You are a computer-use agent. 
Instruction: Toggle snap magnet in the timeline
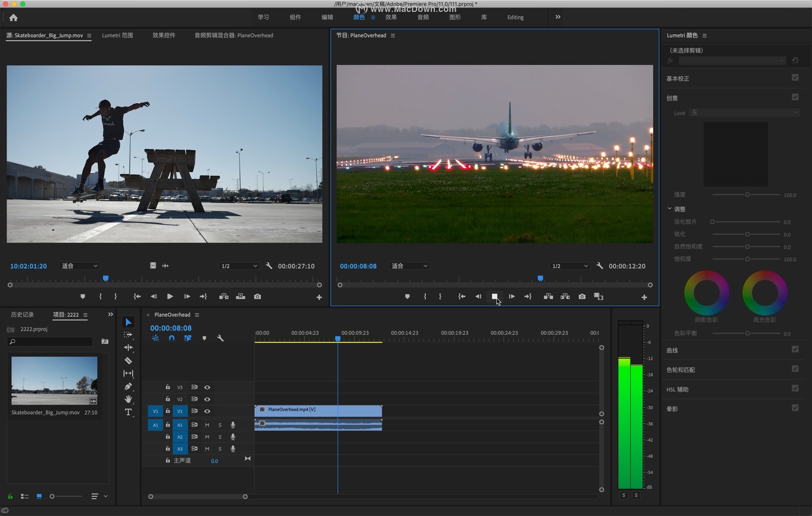click(172, 338)
